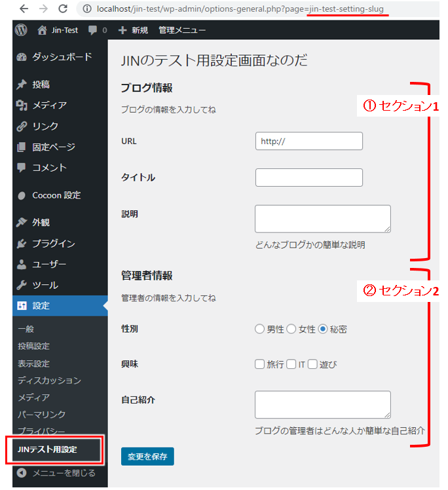This screenshot has width=448, height=490.
Task: Open the 外観 menu item
Action: click(x=41, y=222)
